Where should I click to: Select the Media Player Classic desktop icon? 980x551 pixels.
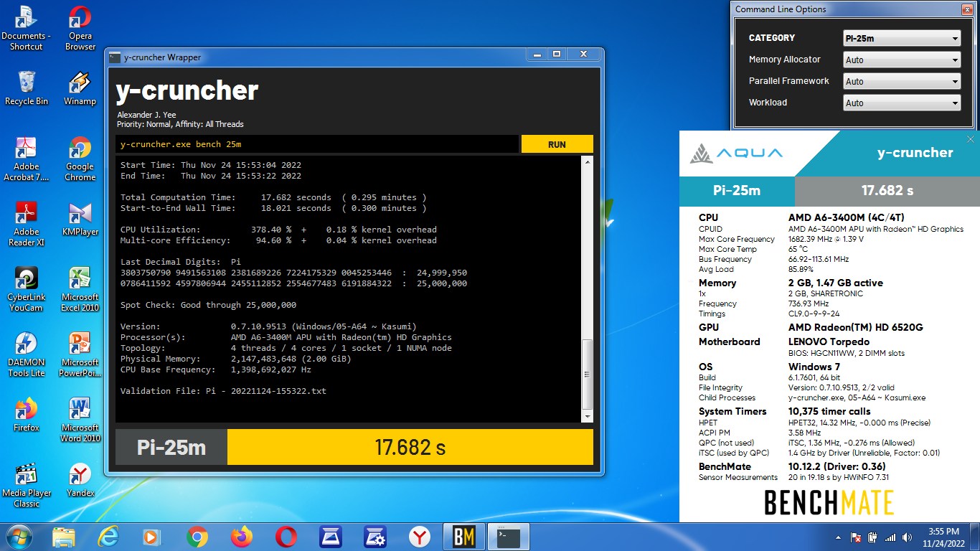tap(27, 486)
